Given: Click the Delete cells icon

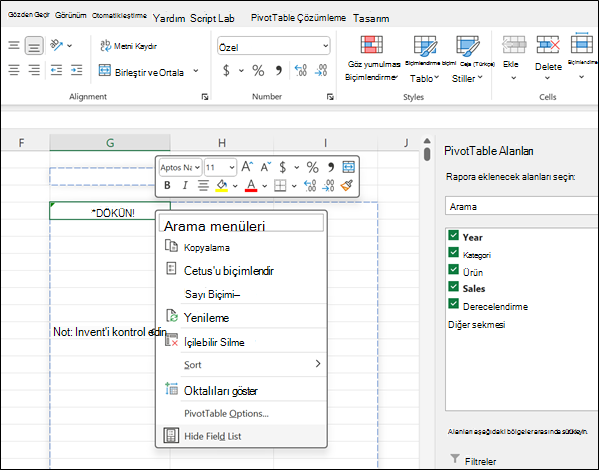Looking at the screenshot, I should tap(548, 45).
